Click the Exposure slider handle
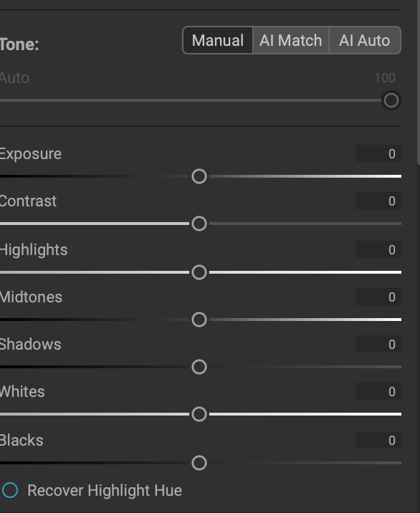The image size is (420, 513). (x=199, y=176)
